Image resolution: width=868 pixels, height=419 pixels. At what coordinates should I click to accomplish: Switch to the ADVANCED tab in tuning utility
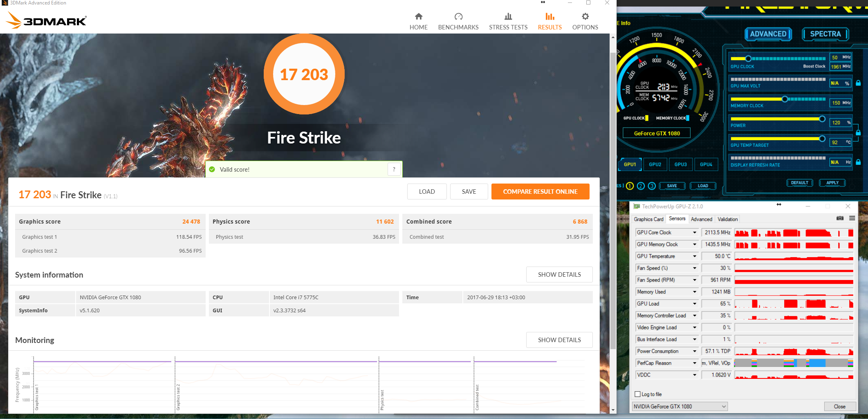point(768,34)
